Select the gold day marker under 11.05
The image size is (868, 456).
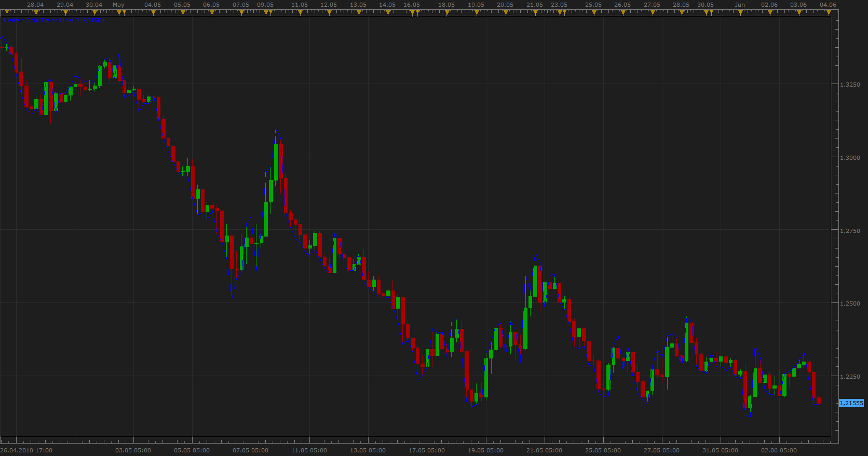(x=300, y=12)
